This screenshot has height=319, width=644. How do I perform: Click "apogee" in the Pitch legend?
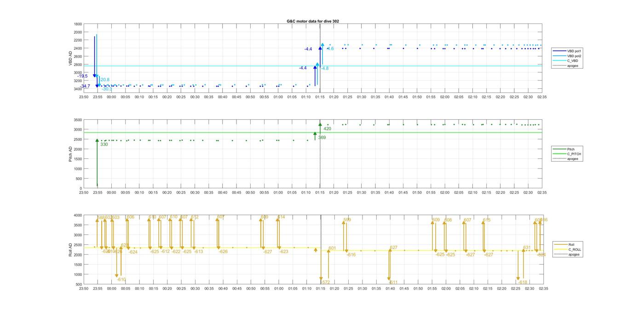pos(566,159)
